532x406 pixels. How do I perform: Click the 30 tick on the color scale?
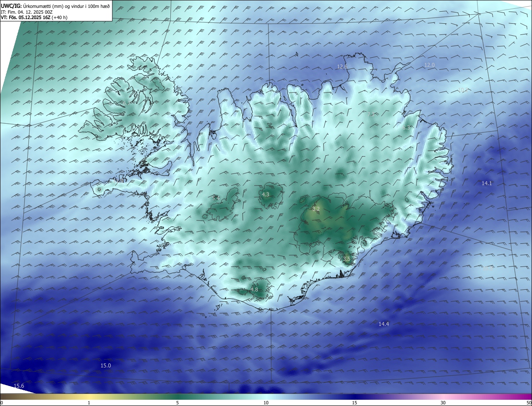(443, 403)
